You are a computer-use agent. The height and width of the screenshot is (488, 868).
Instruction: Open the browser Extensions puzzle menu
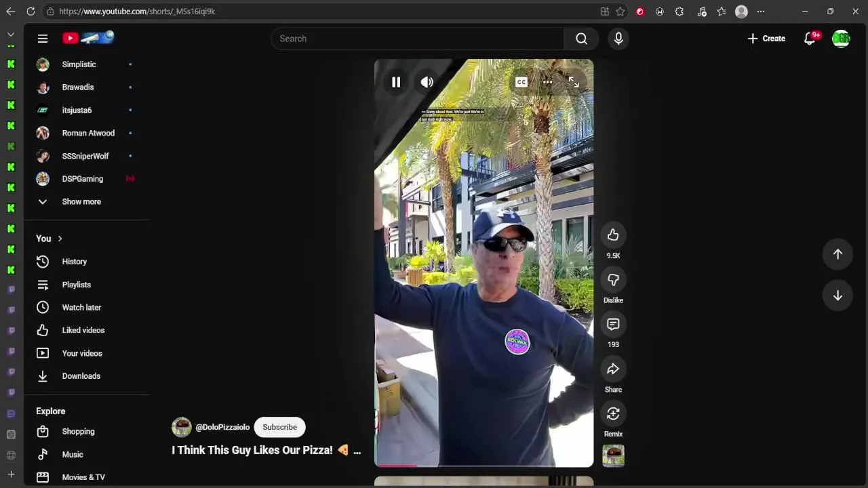pos(679,12)
